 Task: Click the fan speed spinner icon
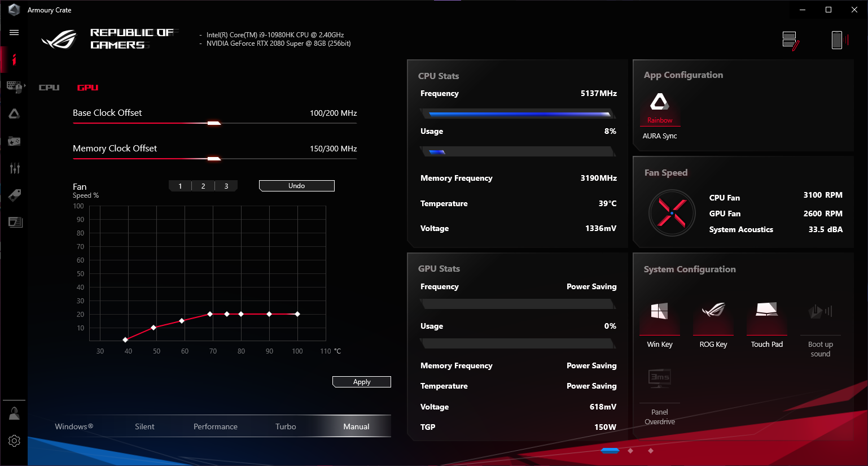672,213
